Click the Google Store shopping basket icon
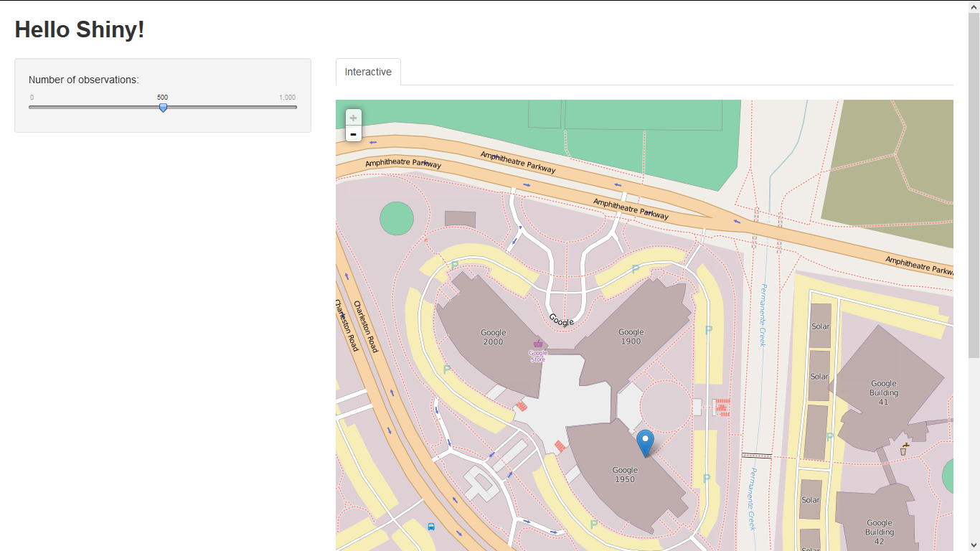The image size is (980, 551). point(537,344)
